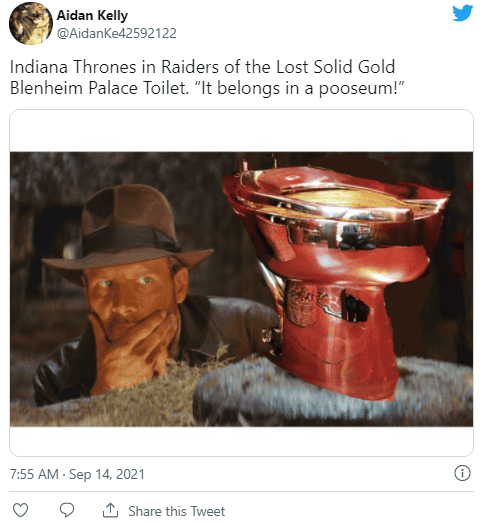484x523 pixels.
Task: Click the Aidan Kelly display name
Action: (x=92, y=15)
